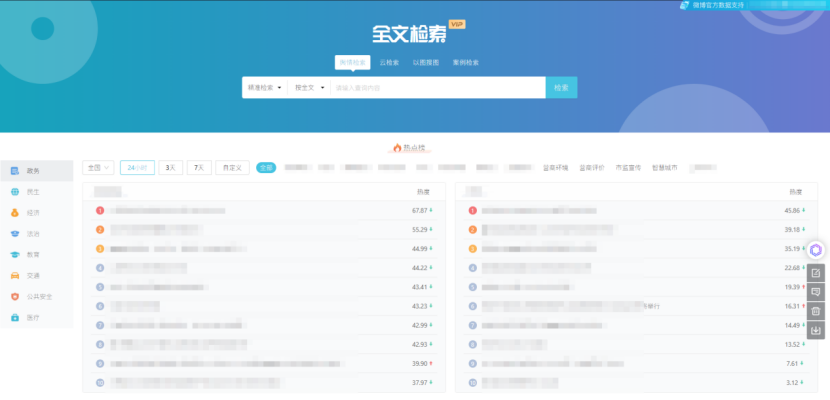Viewport: 830px width, 400px height.
Task: Click the trash icon in floating toolbar
Action: click(x=816, y=311)
